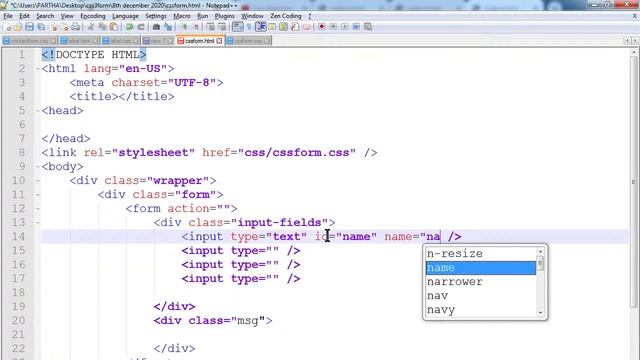Click the Zoom Out toolbar icon

point(196,27)
